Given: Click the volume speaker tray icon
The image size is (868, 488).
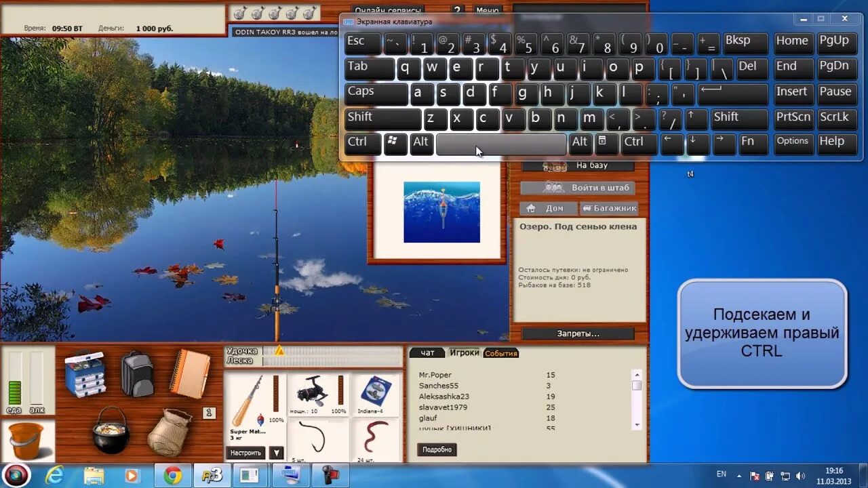Looking at the screenshot, I should pos(800,476).
